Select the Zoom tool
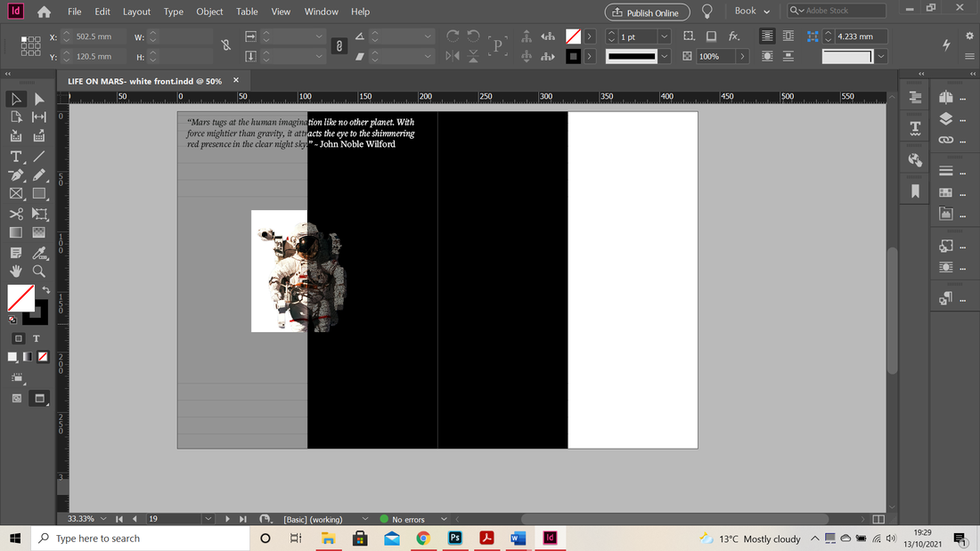The image size is (980, 551). (39, 271)
